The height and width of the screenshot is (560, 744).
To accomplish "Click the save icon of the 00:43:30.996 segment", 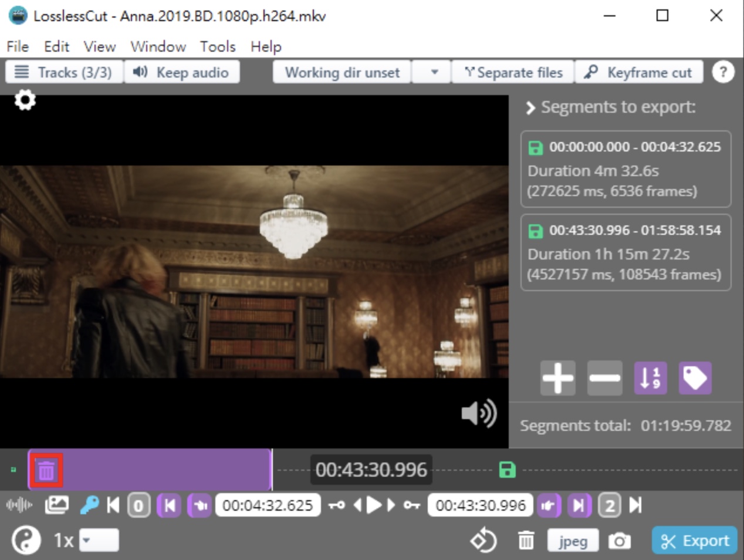I will [535, 231].
